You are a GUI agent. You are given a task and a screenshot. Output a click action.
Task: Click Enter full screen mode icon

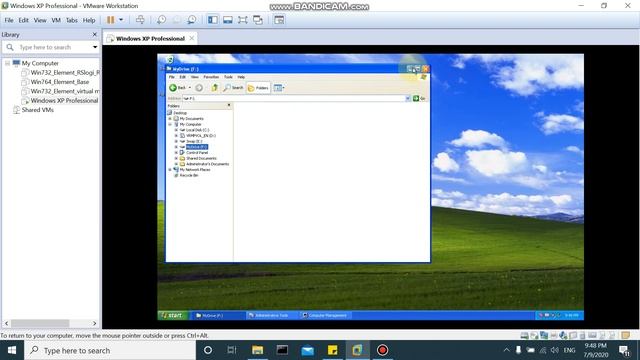point(243,20)
